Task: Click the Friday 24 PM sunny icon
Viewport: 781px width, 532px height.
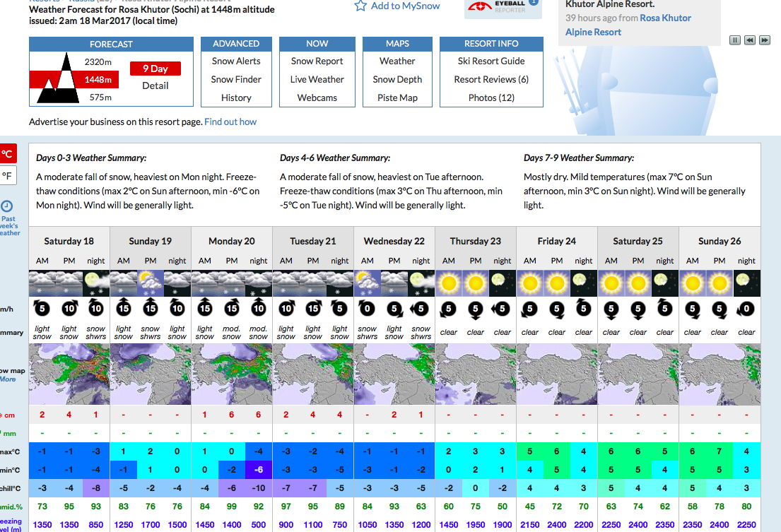Action: coord(557,283)
